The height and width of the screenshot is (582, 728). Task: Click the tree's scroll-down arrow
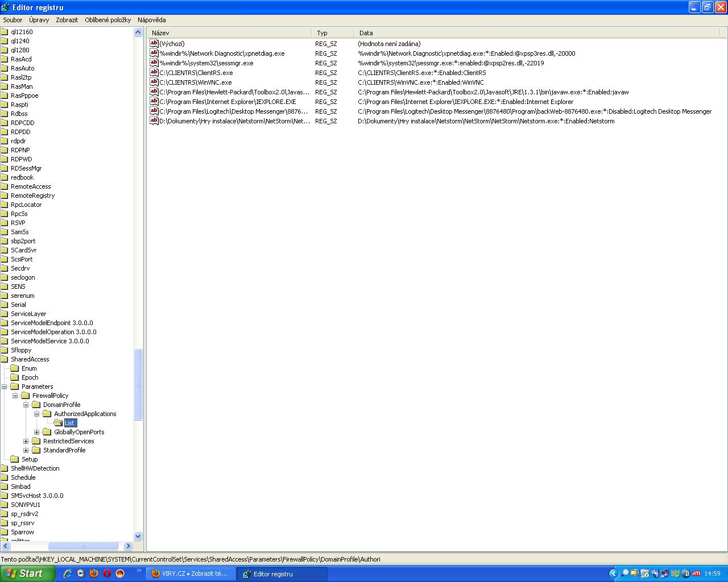(x=138, y=536)
